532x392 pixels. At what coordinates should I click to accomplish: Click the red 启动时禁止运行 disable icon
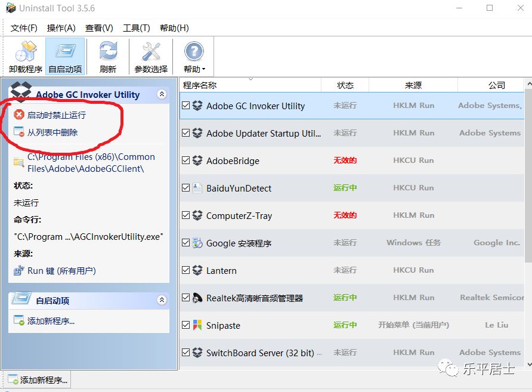(x=19, y=115)
